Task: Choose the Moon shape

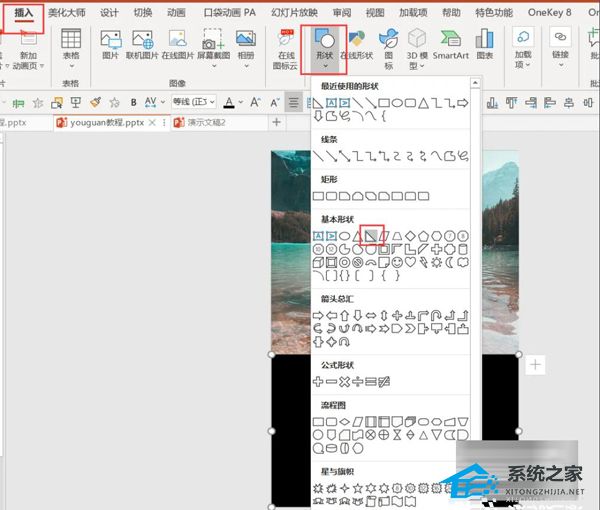Action: tap(450, 262)
